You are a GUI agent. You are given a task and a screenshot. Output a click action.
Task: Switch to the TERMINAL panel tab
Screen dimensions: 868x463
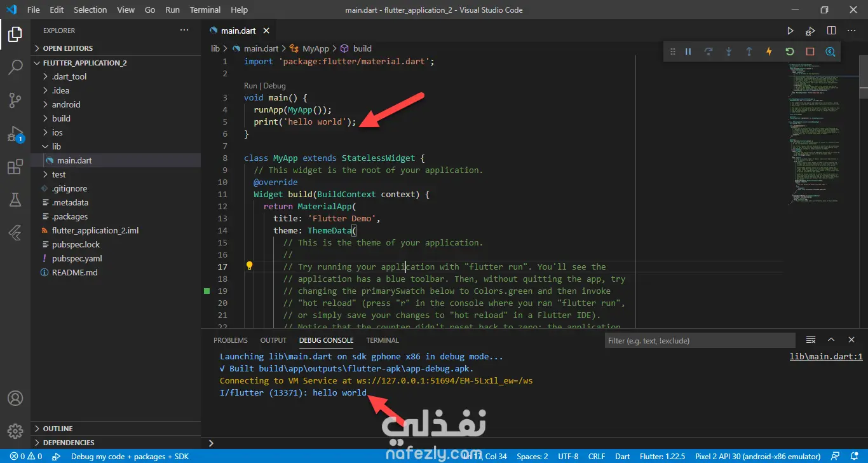[x=383, y=340]
